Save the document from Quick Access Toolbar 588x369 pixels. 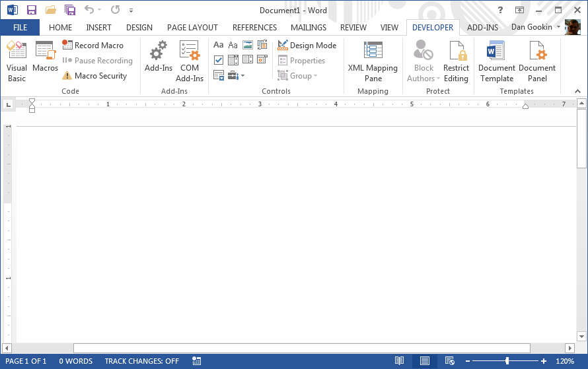tap(32, 10)
